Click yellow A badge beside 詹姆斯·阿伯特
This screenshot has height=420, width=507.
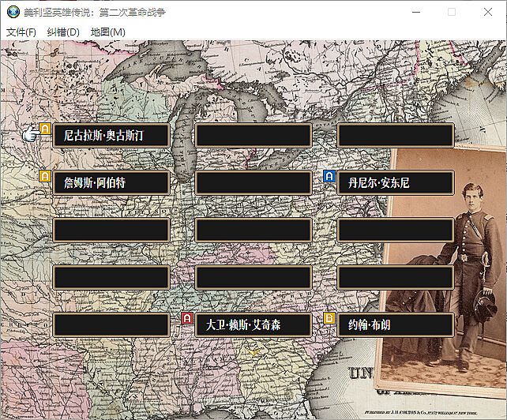(x=45, y=176)
